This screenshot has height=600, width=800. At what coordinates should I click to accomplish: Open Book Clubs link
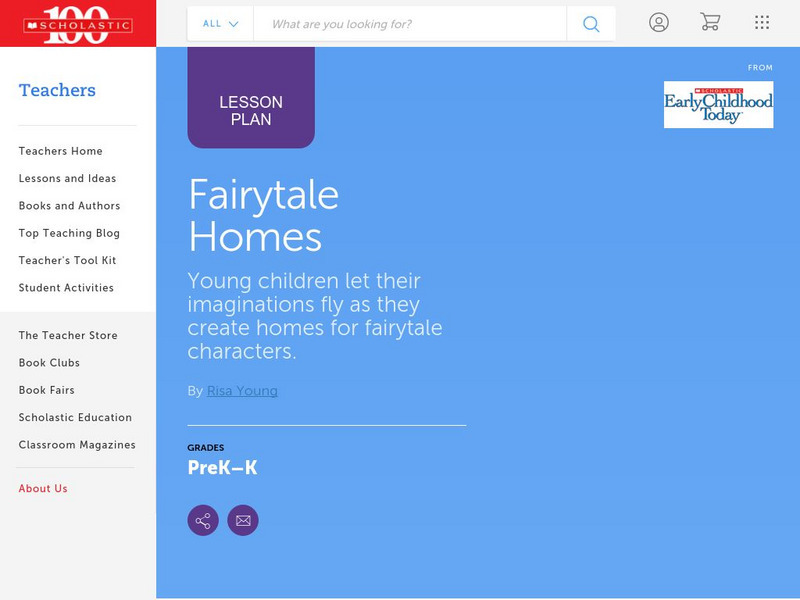(x=49, y=363)
